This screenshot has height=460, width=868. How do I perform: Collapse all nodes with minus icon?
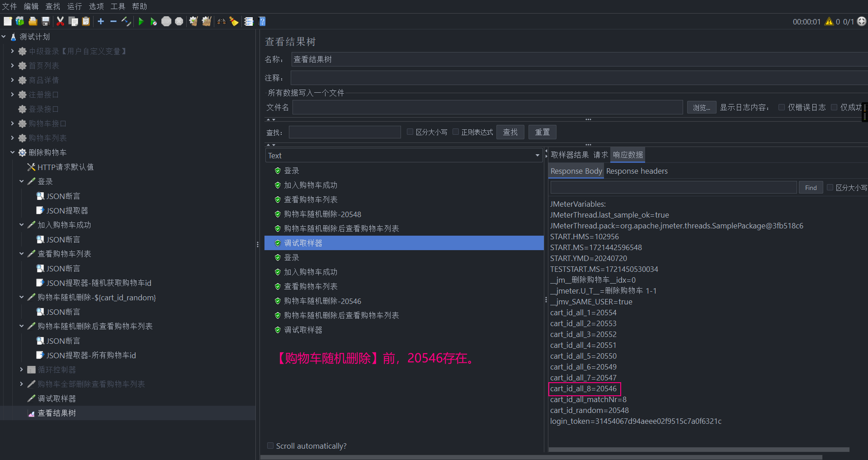113,21
